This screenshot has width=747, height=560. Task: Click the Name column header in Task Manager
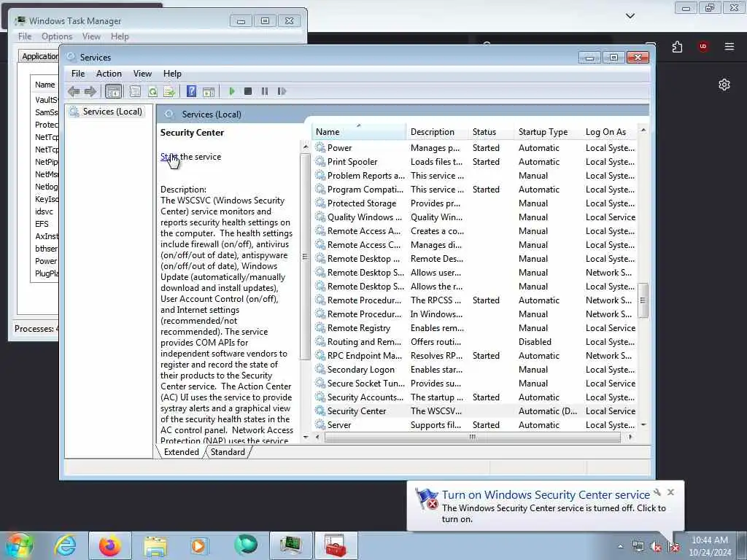[44, 85]
